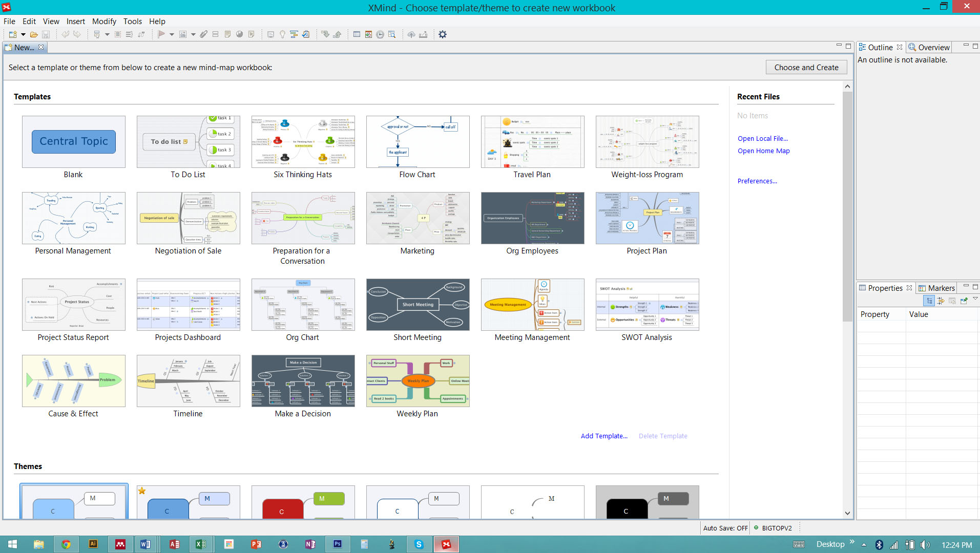Click the Open Local File link
This screenshot has width=980, height=553.
point(763,139)
